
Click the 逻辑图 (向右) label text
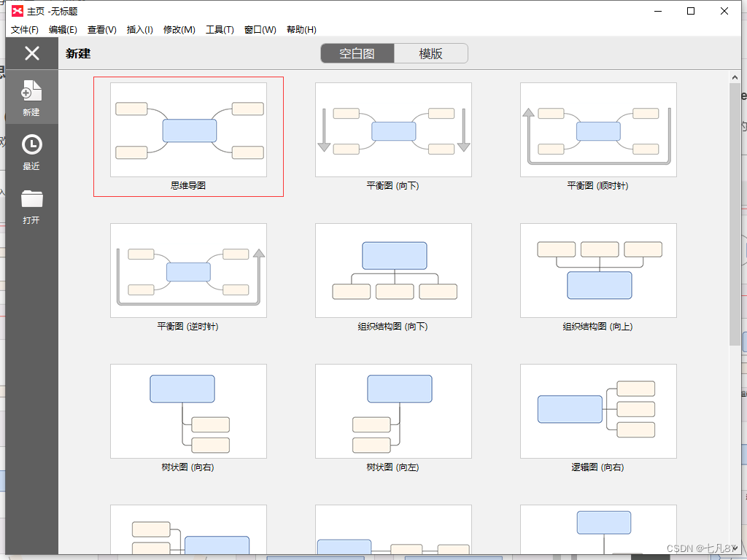coord(598,467)
